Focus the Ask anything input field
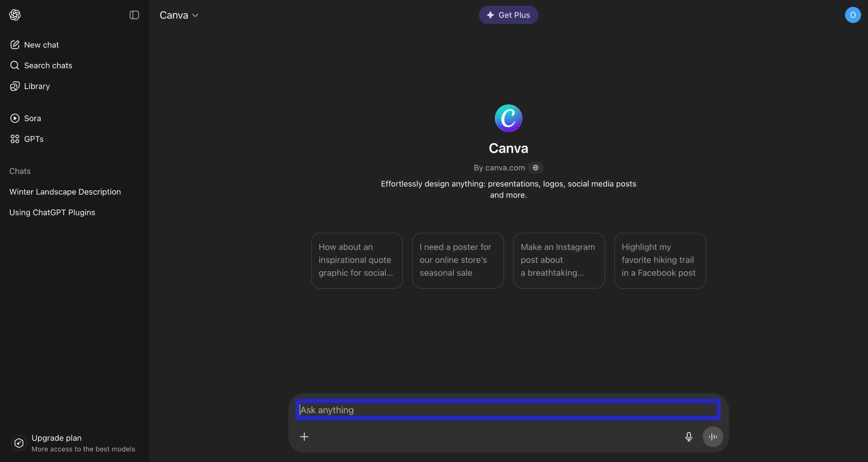The height and width of the screenshot is (462, 868). (x=508, y=410)
